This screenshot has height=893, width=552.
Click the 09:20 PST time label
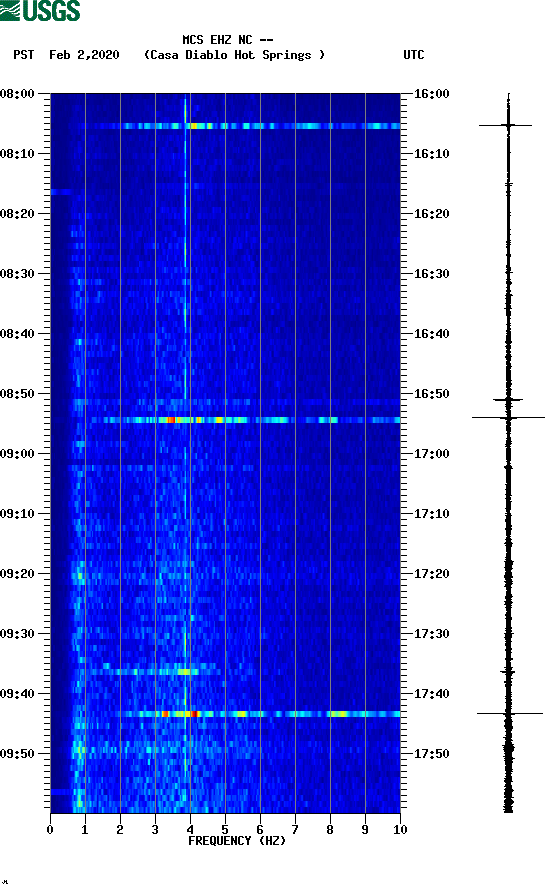tap(18, 574)
